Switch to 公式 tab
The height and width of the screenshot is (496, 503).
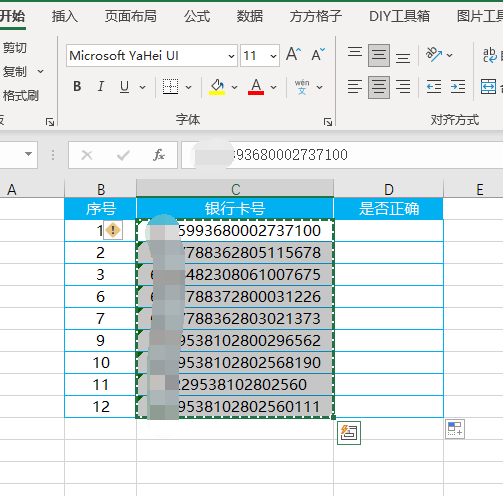197,16
